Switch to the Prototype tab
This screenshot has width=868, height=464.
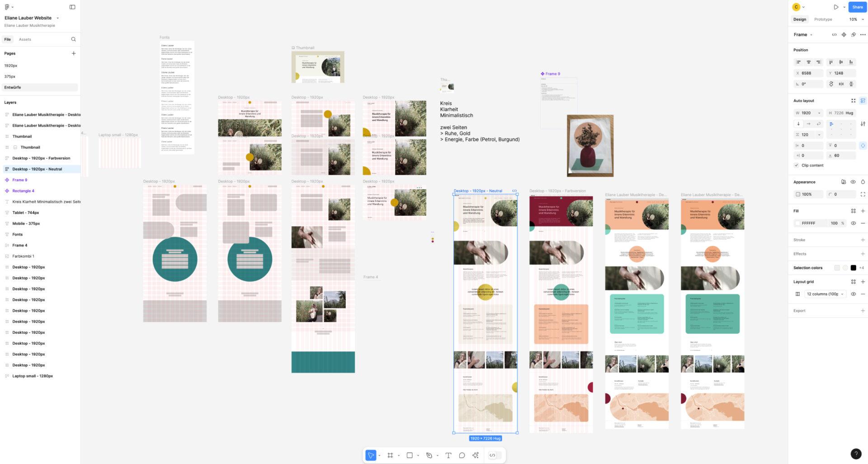coord(823,19)
